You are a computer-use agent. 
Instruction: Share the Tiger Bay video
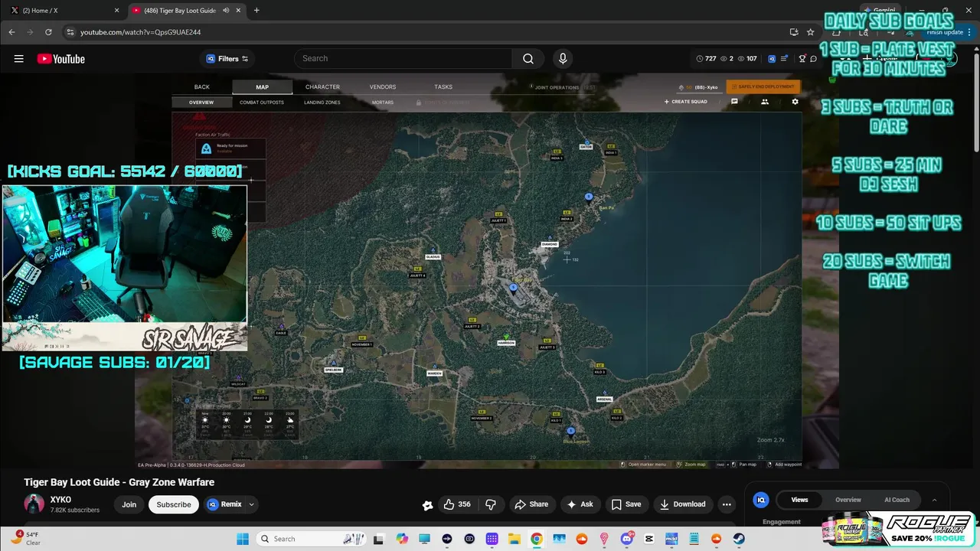coord(531,504)
